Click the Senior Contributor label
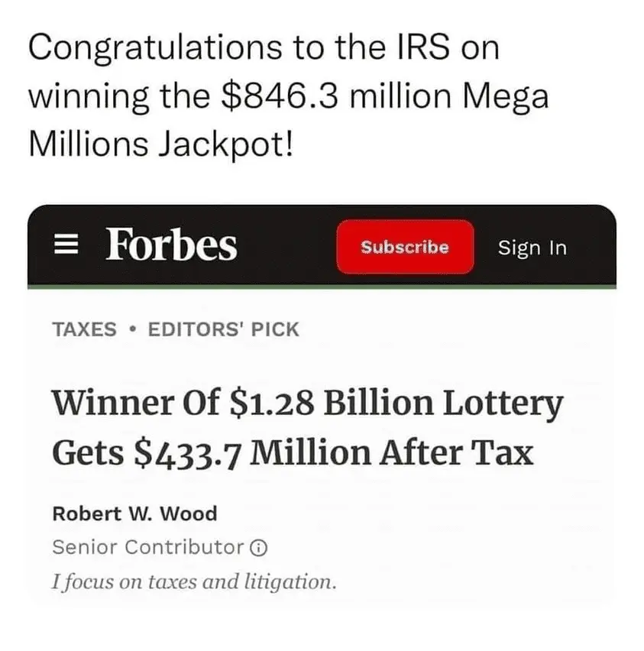 (x=147, y=547)
